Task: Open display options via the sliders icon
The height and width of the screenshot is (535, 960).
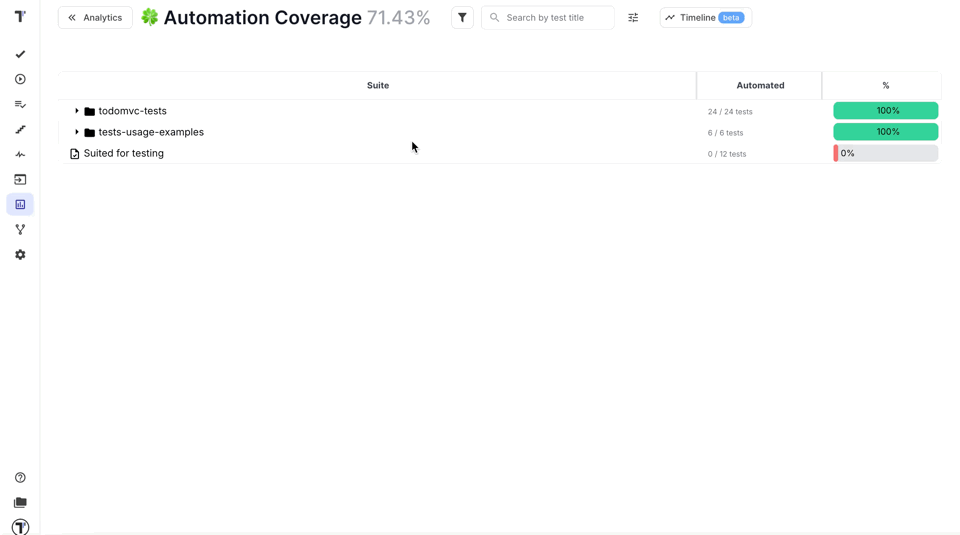Action: tap(633, 17)
